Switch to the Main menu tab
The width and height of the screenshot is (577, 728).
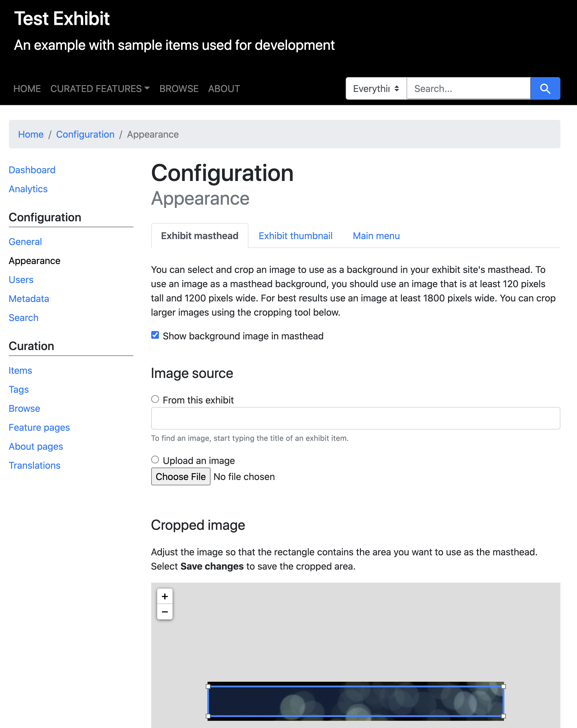[376, 236]
